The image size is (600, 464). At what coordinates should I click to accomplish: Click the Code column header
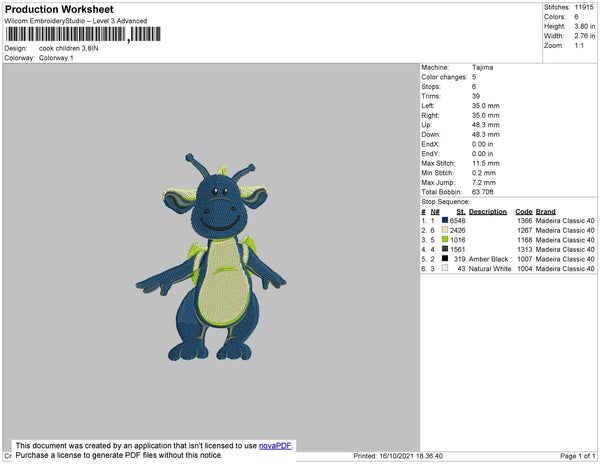[523, 211]
